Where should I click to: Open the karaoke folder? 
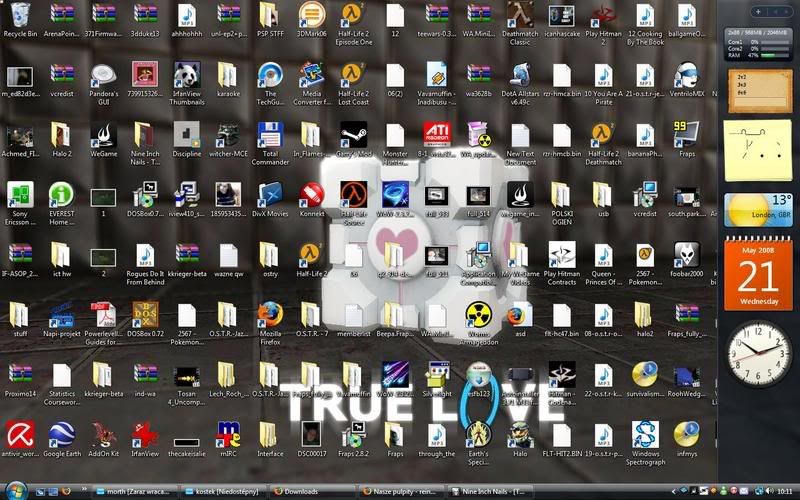click(x=228, y=74)
